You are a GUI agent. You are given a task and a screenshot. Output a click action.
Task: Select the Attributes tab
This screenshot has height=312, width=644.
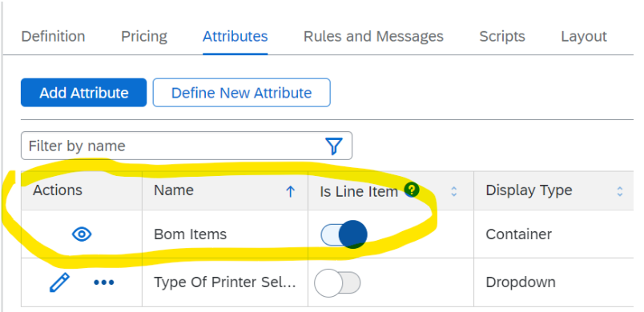coord(235,37)
